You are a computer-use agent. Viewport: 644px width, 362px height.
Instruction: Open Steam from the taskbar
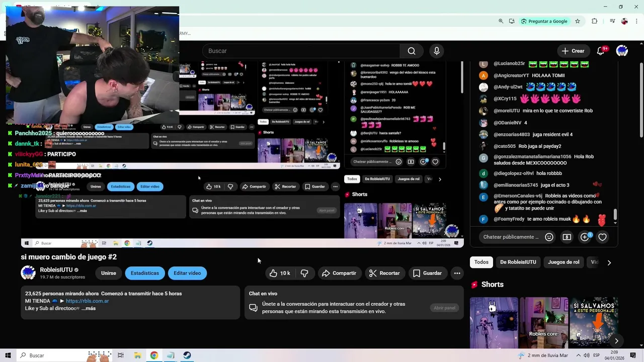click(x=187, y=355)
